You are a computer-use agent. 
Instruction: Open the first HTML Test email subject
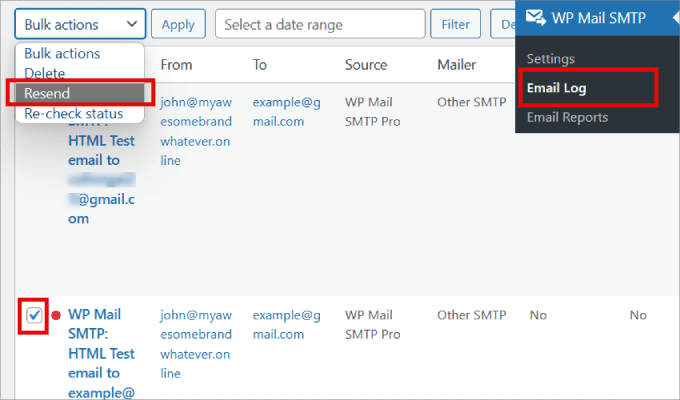[101, 150]
